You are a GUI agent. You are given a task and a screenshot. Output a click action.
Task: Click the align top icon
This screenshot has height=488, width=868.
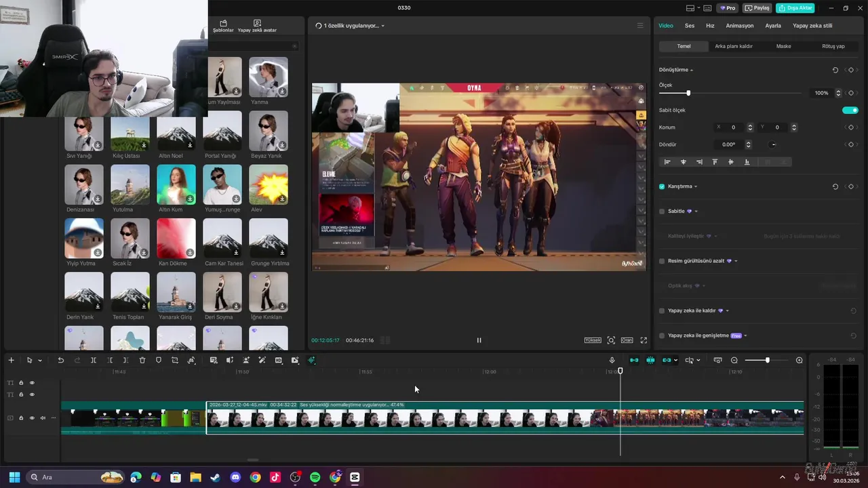[715, 162]
